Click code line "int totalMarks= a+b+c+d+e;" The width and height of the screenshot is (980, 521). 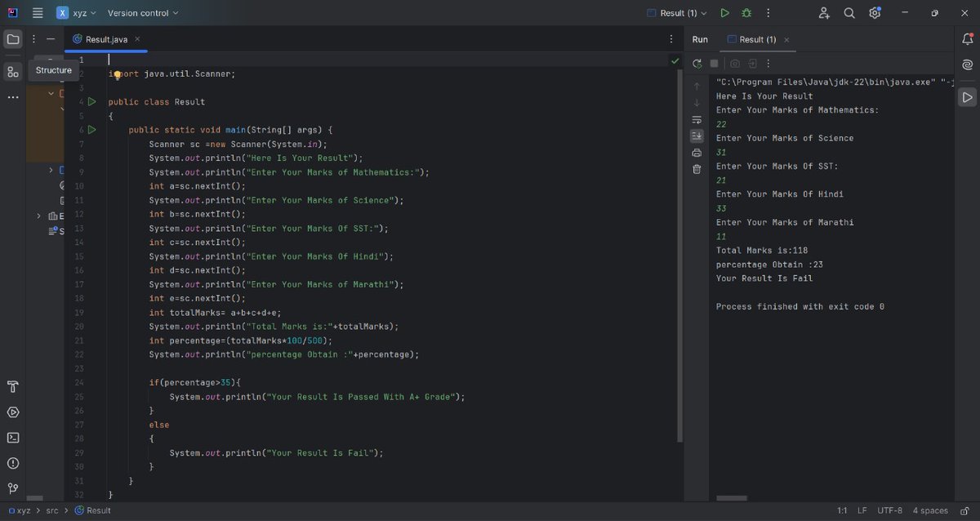point(215,312)
